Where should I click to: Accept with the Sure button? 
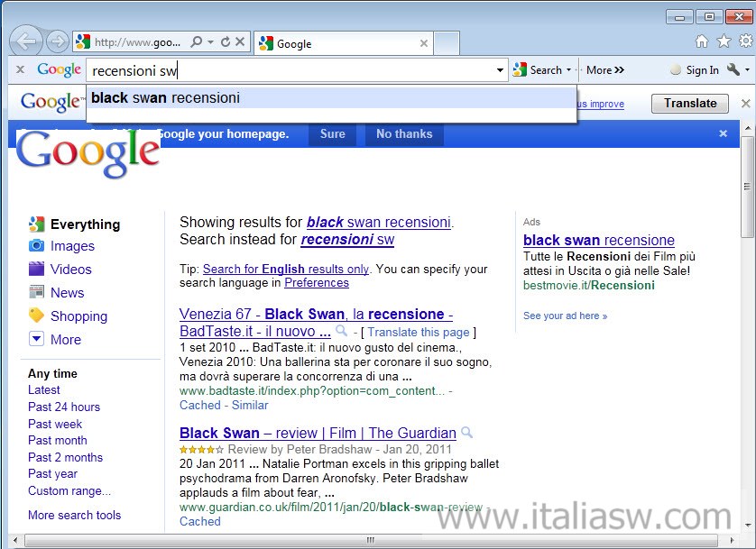[x=333, y=134]
